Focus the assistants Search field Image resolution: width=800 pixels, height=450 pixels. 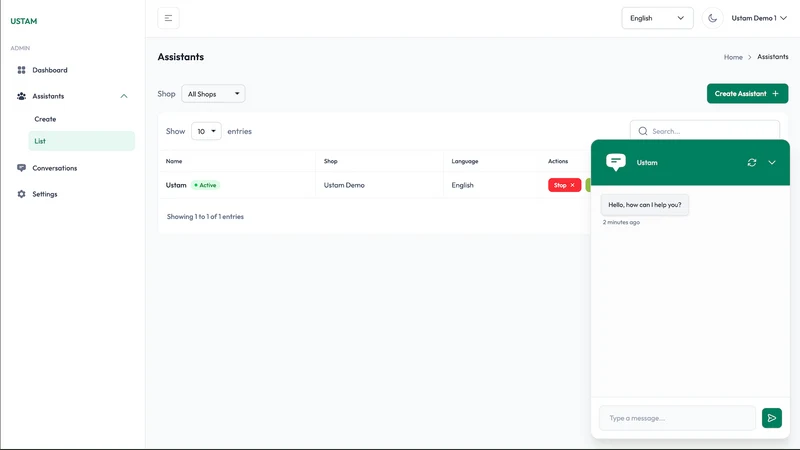click(705, 131)
